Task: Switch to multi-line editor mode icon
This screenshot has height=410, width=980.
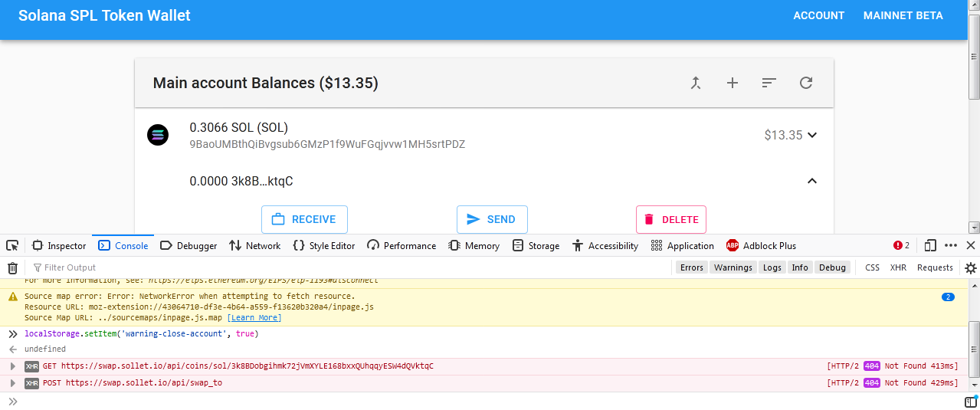Action: [x=970, y=402]
